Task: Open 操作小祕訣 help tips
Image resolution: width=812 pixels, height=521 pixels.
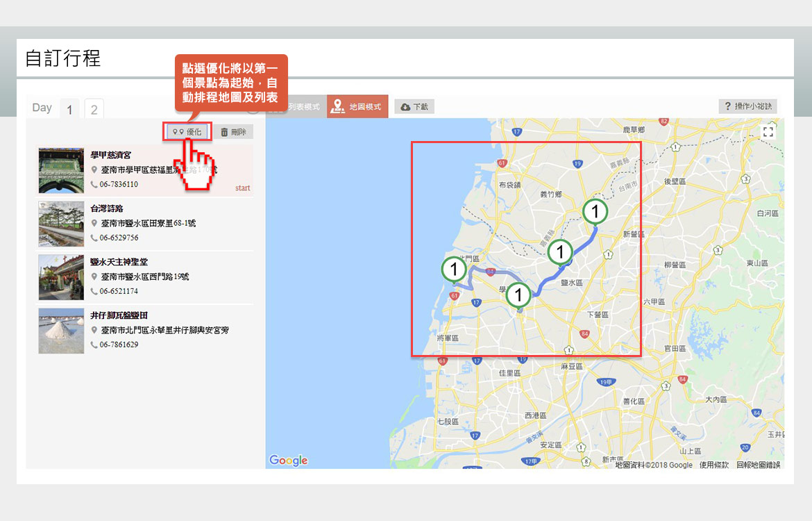Action: pos(747,106)
